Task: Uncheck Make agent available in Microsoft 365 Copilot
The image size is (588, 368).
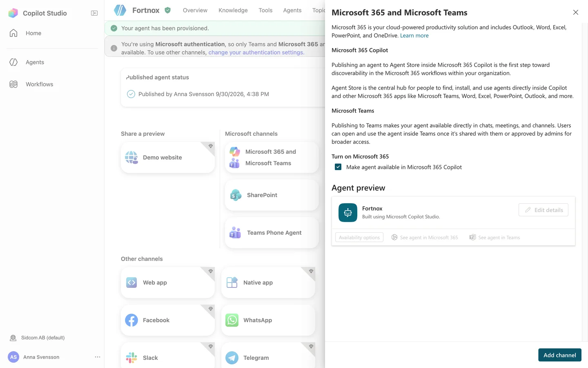Action: [x=338, y=167]
